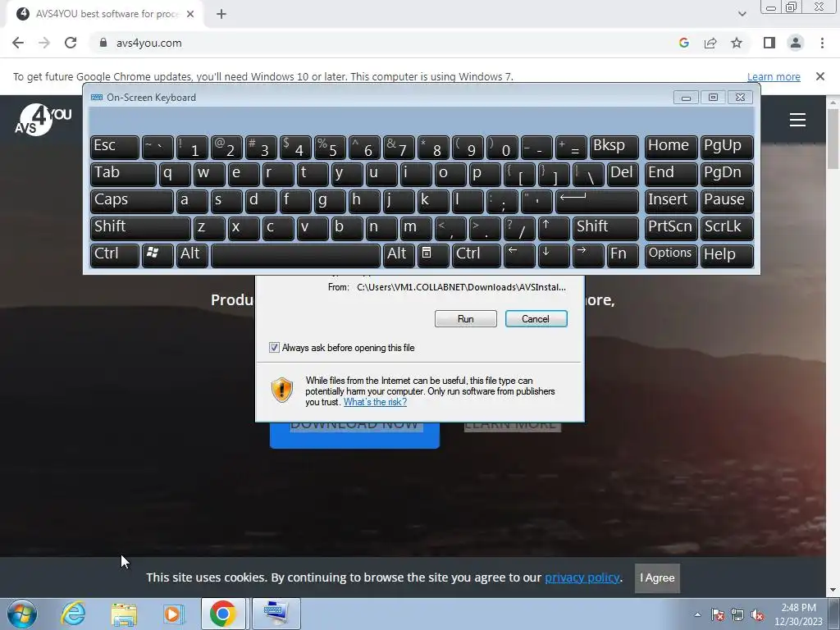Screen dimensions: 840x630
Task: Click Run in the security dialog
Action: 466,319
